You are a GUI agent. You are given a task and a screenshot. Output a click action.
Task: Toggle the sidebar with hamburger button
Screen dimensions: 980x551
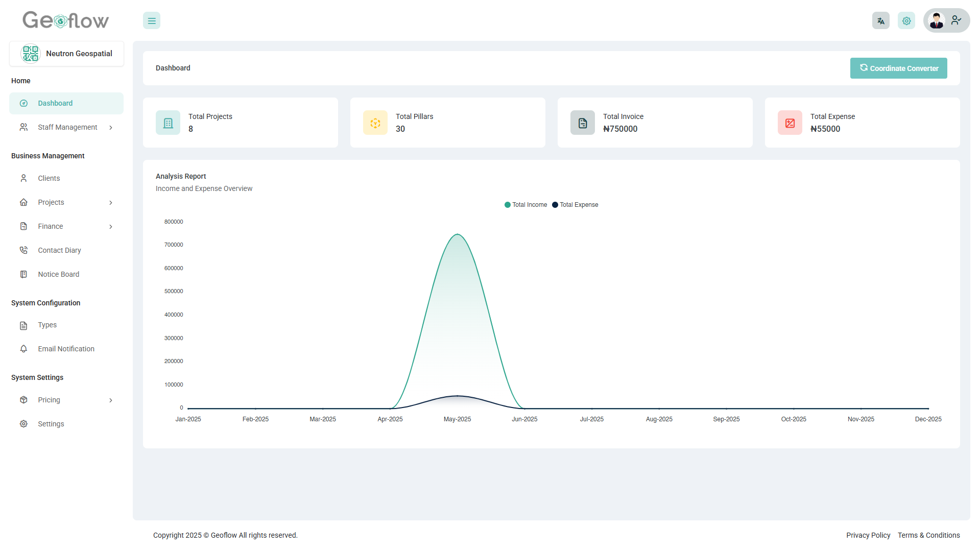tap(152, 21)
